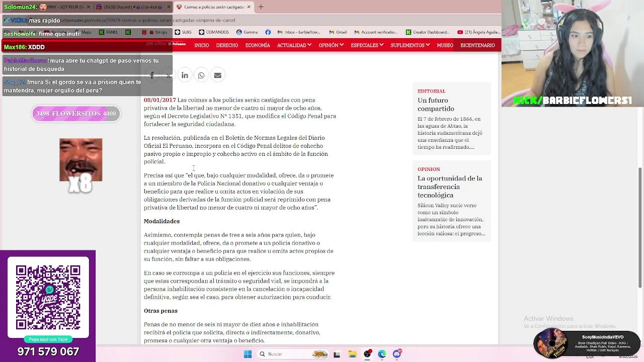Share the article by email envelope icon
The width and height of the screenshot is (644, 362).
[x=217, y=75]
